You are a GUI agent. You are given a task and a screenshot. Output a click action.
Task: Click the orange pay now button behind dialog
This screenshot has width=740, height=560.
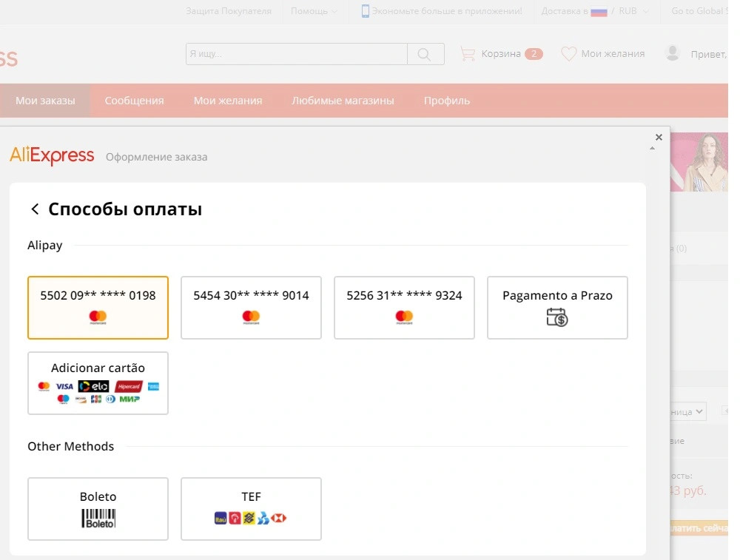(x=699, y=528)
